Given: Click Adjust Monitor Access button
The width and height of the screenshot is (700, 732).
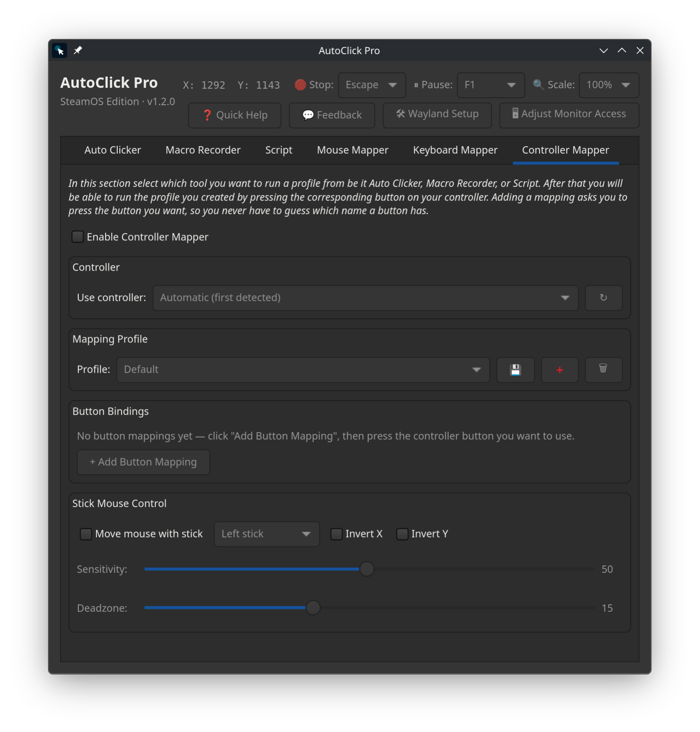Looking at the screenshot, I should (569, 115).
